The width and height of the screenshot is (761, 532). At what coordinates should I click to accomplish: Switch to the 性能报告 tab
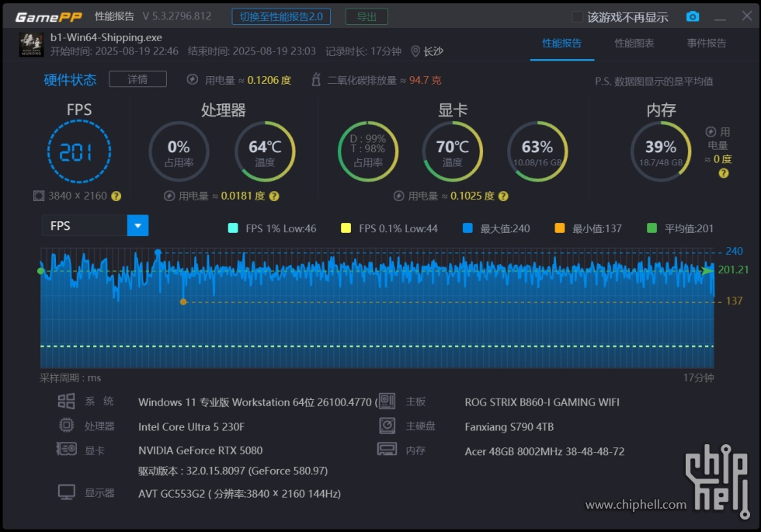[562, 43]
